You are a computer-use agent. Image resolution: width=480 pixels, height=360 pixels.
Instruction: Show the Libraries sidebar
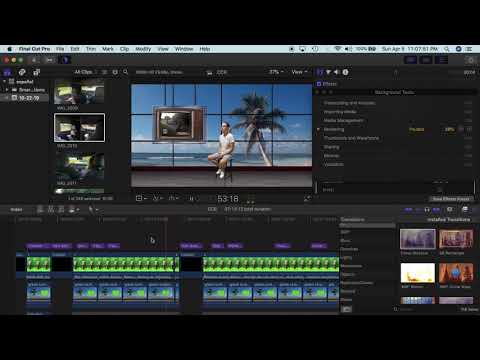pyautogui.click(x=7, y=72)
